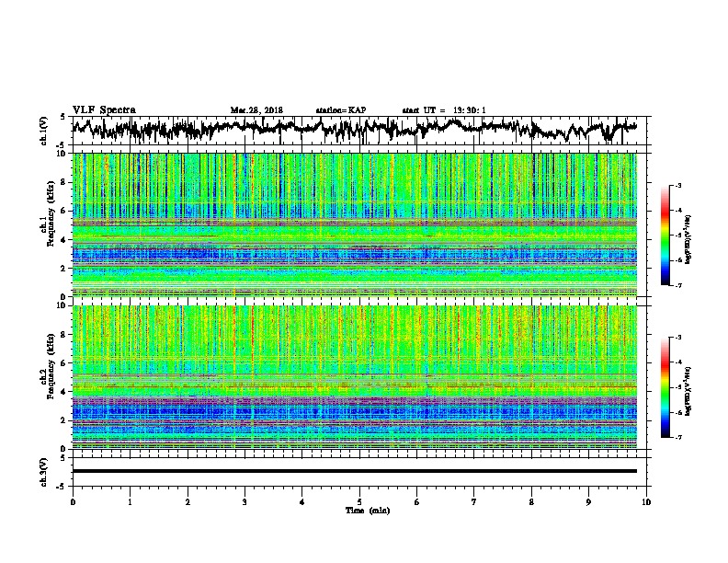Select the ch.2 colorbar log(PSD) unit label
The height and width of the screenshot is (563, 728).
coord(688,391)
